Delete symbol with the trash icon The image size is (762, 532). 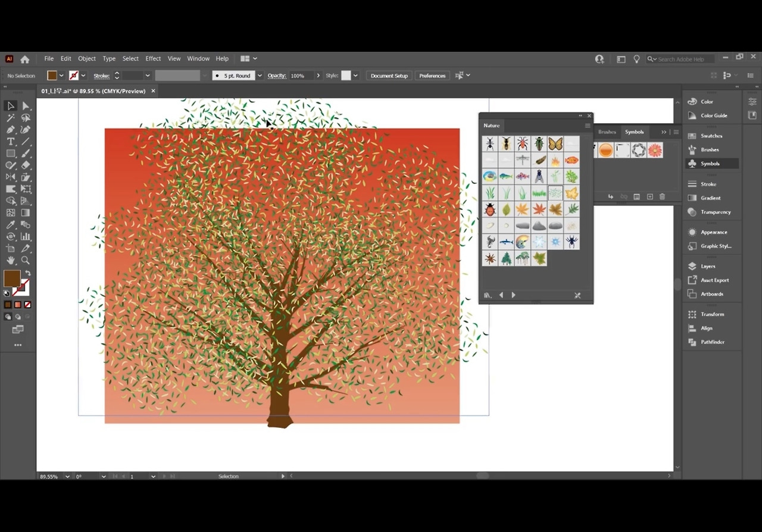click(662, 197)
